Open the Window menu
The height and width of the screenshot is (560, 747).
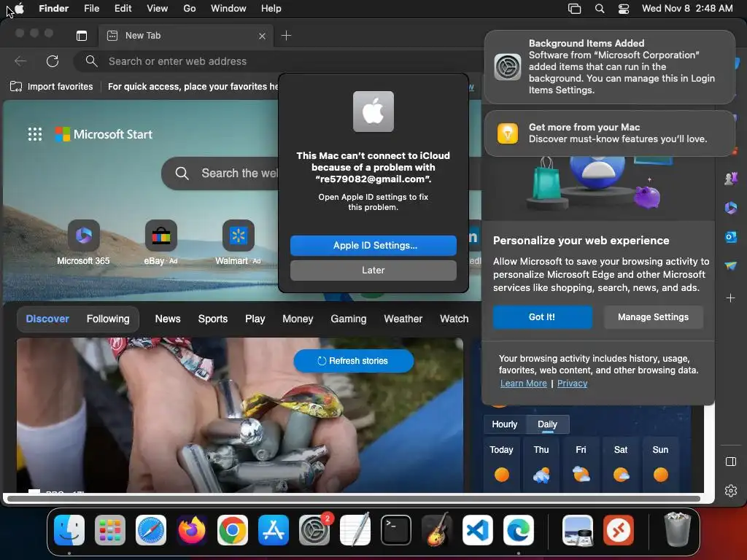228,9
